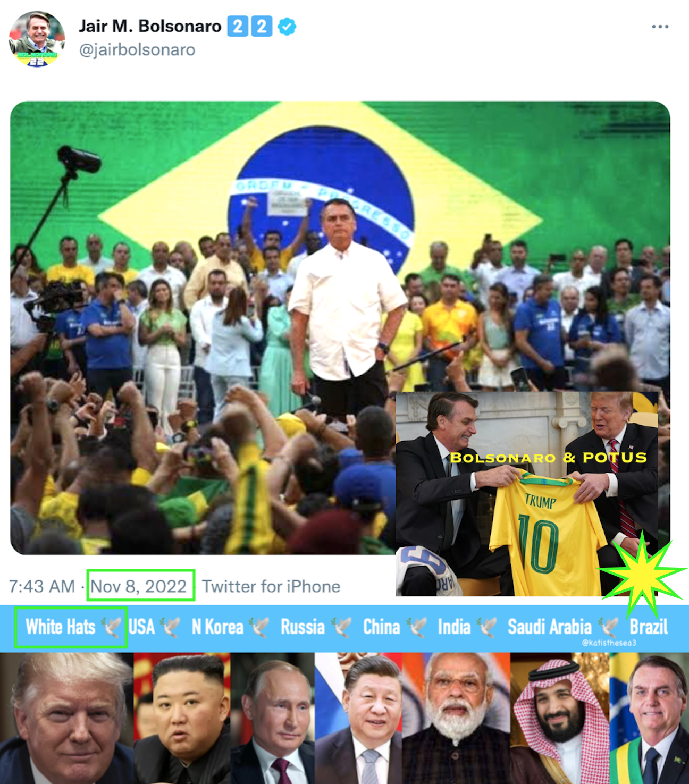Click the India leader portrait with white beard
689x784 pixels.
456,719
